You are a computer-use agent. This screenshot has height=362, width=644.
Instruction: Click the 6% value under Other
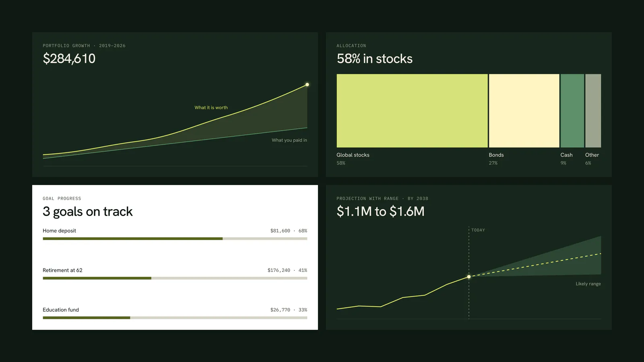pos(588,163)
